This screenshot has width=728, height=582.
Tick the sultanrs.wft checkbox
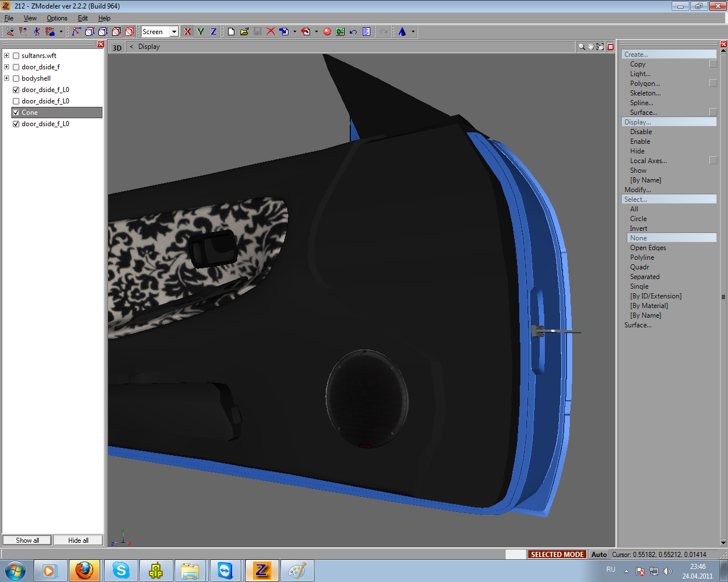coord(16,56)
